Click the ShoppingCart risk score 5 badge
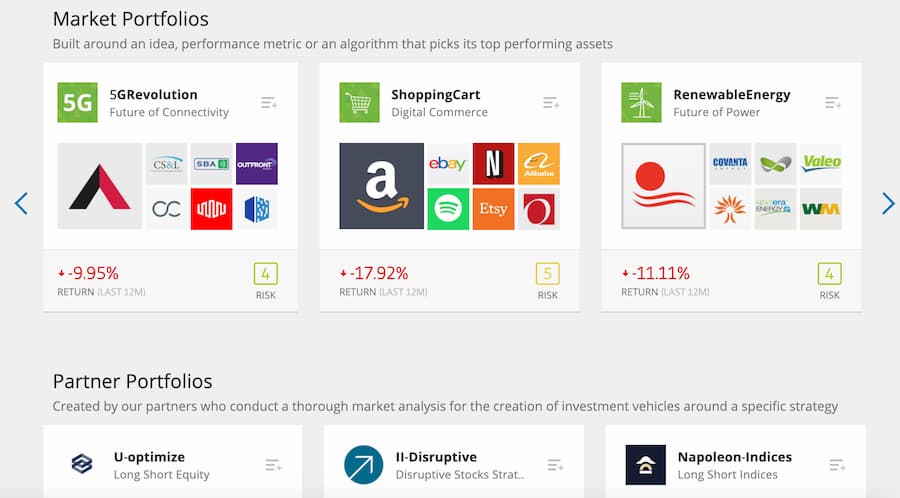 tap(548, 274)
